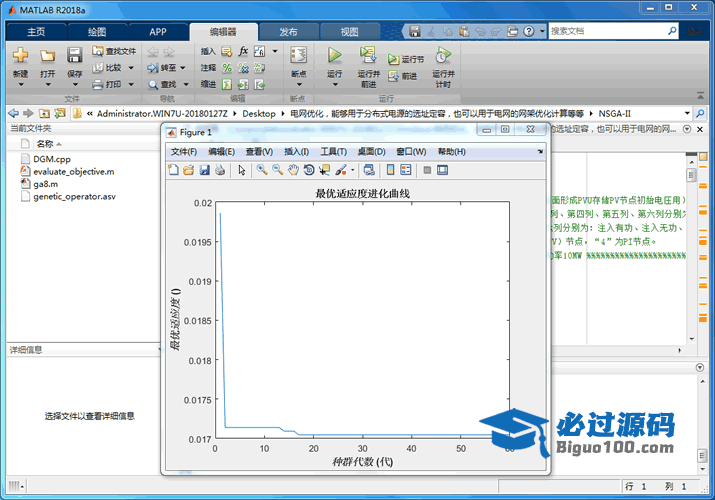Switch to the View (视图) tab
This screenshot has width=715, height=500.
[x=349, y=32]
